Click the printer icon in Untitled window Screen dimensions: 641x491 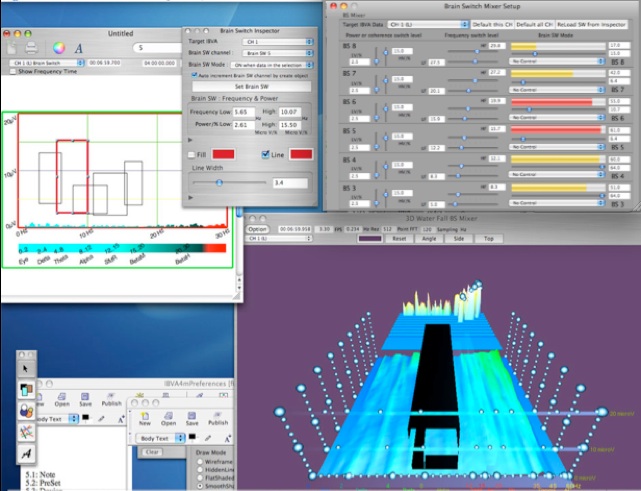31,47
